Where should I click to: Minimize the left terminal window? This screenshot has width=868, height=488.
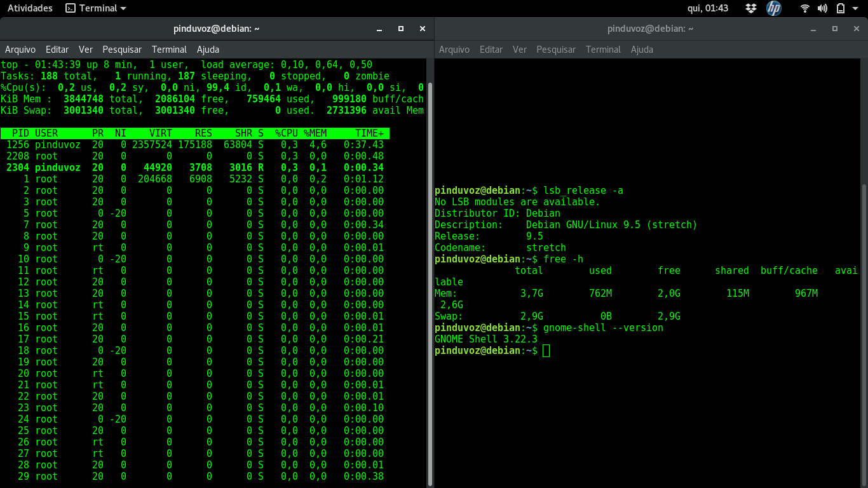click(x=379, y=29)
